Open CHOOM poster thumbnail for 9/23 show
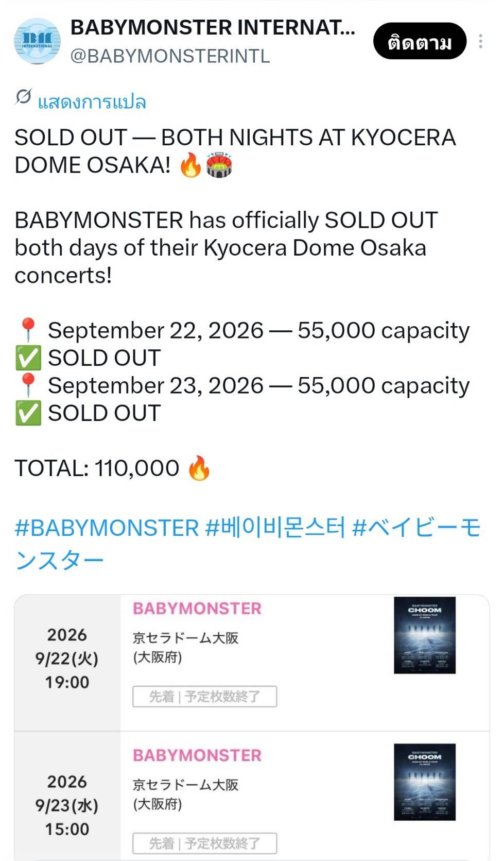504x861 pixels. 425,782
